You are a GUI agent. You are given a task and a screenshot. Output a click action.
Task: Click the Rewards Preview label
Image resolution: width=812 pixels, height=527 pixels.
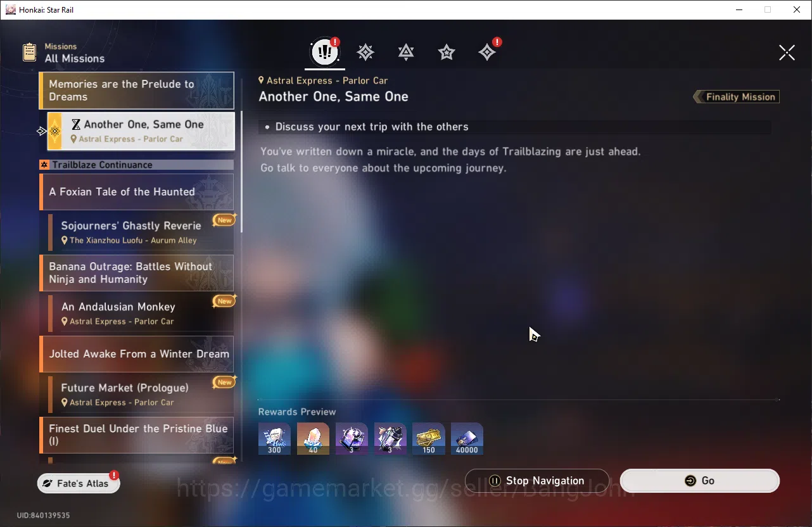pyautogui.click(x=297, y=412)
